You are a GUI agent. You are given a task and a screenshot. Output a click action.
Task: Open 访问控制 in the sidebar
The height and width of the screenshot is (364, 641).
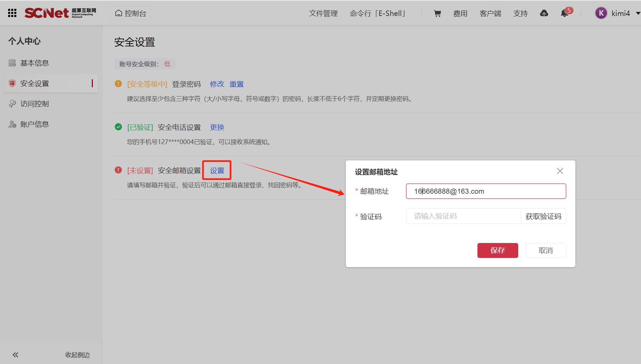[34, 104]
